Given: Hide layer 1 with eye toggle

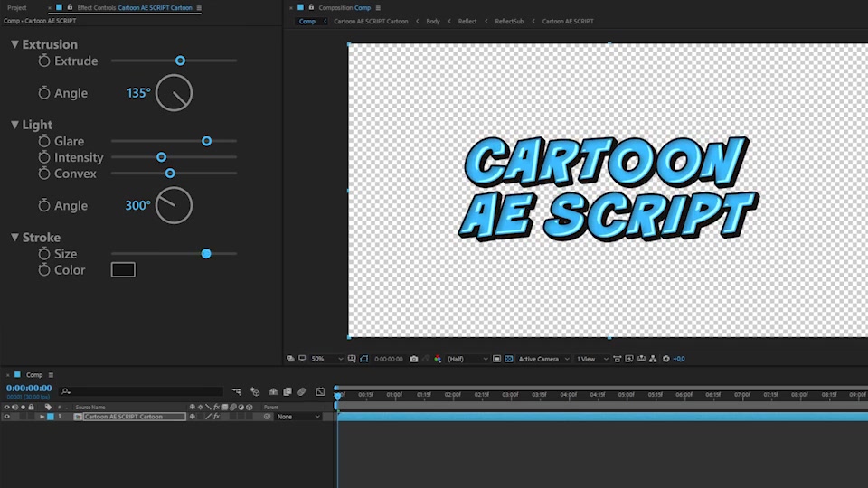Looking at the screenshot, I should pos(6,417).
